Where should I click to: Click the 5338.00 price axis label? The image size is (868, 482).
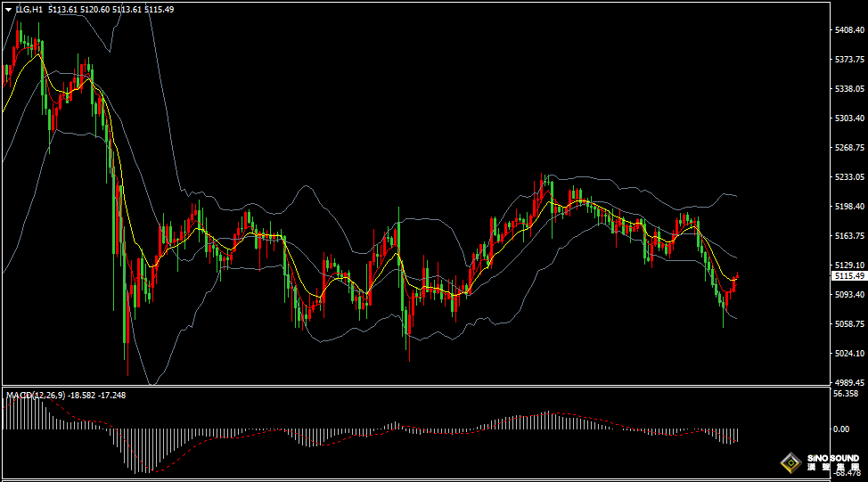coord(848,89)
